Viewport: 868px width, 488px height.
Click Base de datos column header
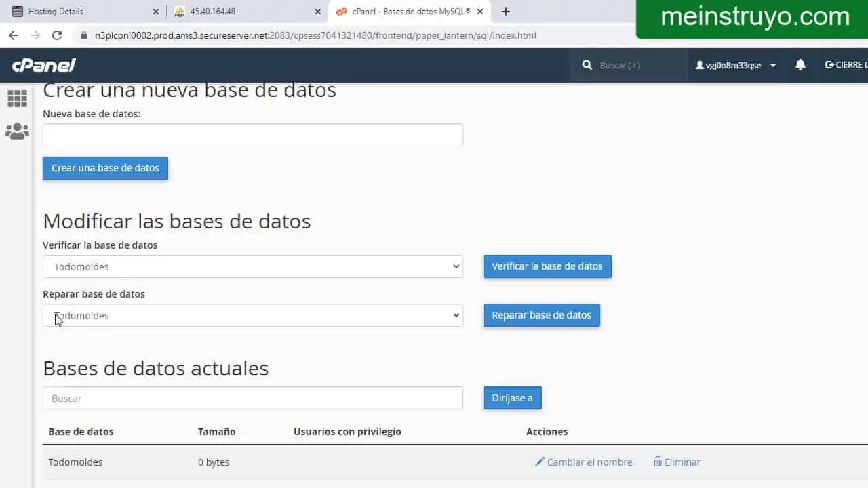(x=81, y=432)
